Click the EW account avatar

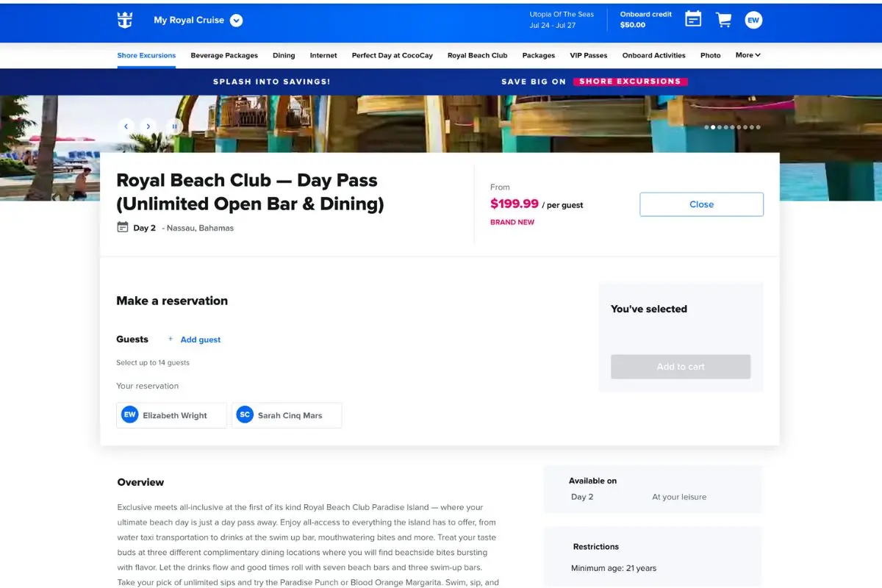point(753,19)
